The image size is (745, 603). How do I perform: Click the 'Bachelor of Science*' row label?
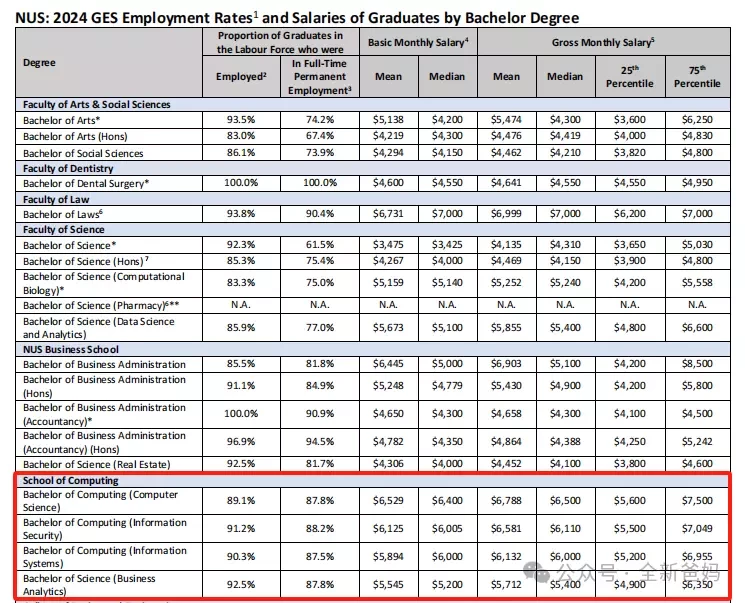pyautogui.click(x=69, y=245)
